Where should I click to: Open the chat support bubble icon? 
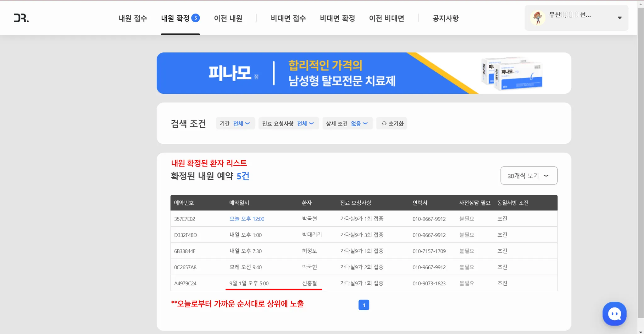[614, 314]
